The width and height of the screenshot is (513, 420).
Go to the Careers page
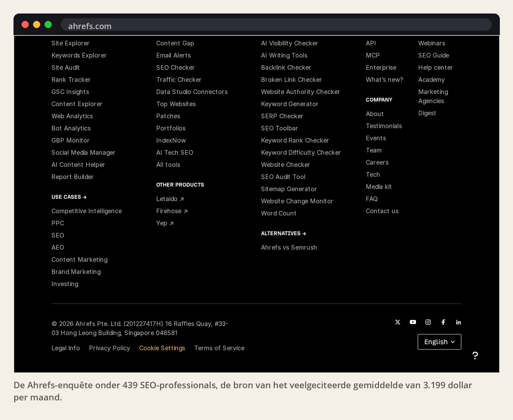(377, 162)
